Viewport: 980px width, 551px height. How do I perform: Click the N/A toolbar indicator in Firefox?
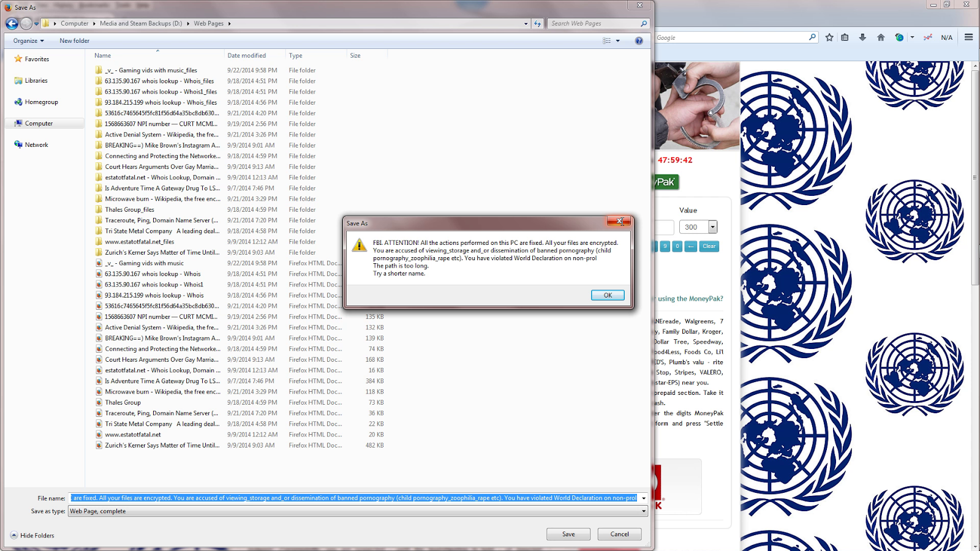tap(946, 37)
